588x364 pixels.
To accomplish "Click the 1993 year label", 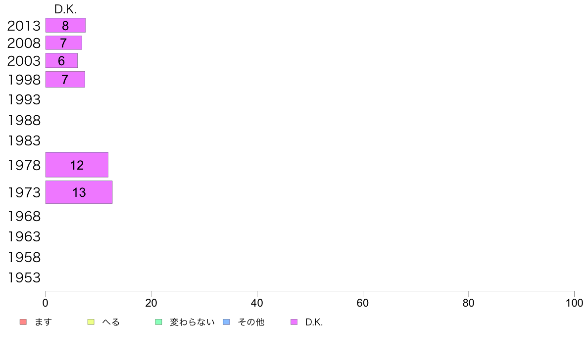I will (x=24, y=100).
